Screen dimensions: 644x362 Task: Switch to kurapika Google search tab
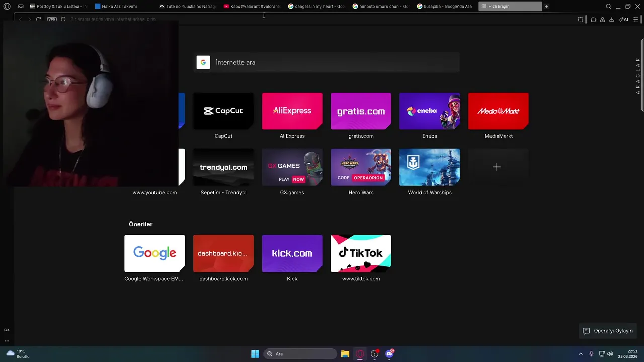[x=445, y=6]
